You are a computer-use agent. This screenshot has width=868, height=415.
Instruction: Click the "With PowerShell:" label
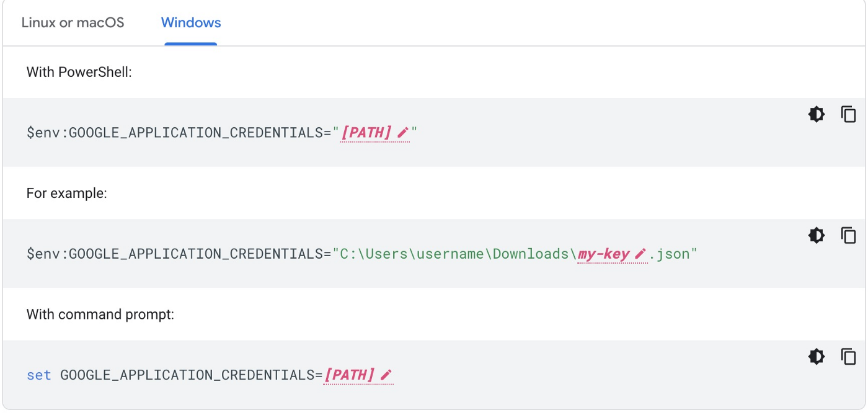tap(79, 72)
